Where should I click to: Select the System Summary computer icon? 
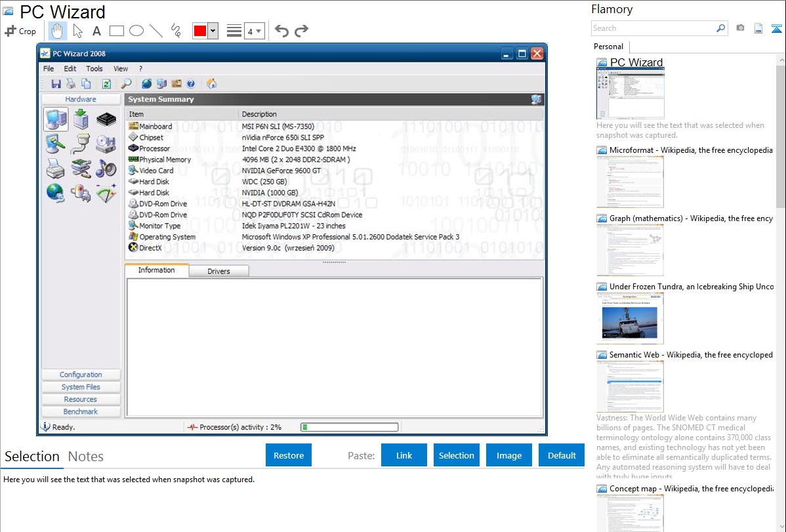tap(56, 119)
